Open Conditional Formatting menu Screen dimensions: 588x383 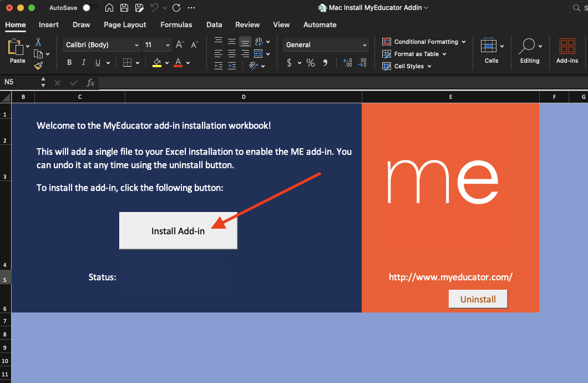point(424,42)
